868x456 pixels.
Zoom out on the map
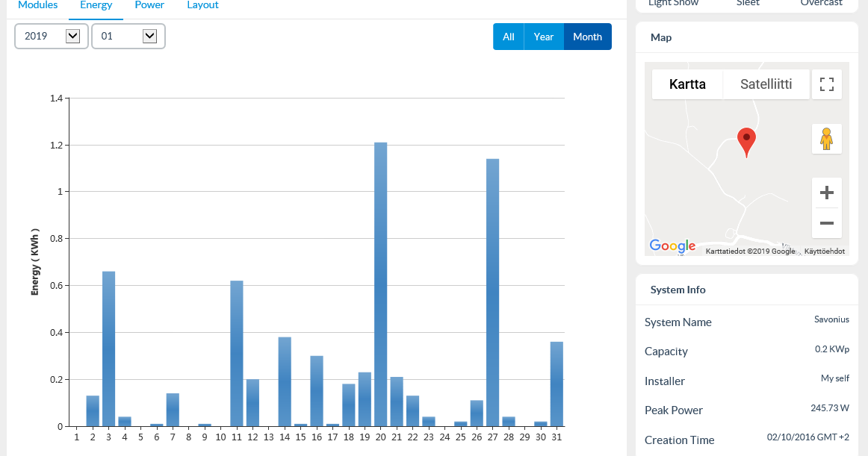coord(826,223)
